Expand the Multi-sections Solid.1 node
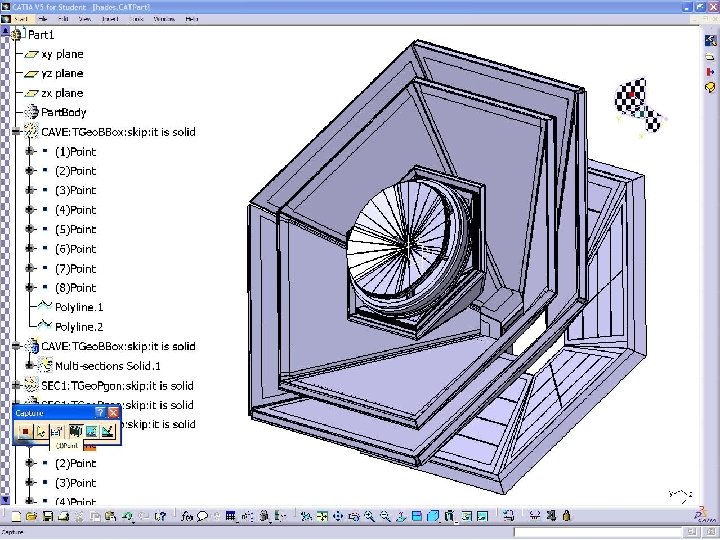This screenshot has height=540, width=720. [30, 366]
